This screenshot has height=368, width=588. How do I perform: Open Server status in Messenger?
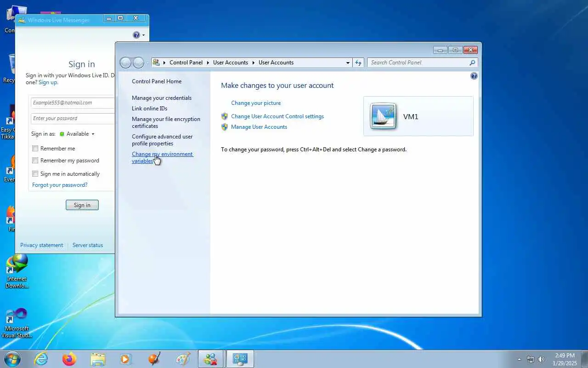click(88, 245)
